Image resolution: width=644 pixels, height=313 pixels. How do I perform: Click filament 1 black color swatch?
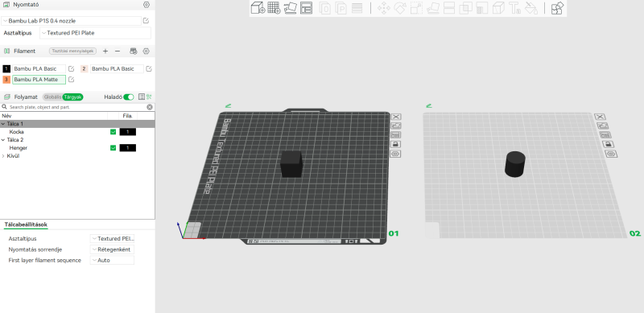click(x=6, y=68)
